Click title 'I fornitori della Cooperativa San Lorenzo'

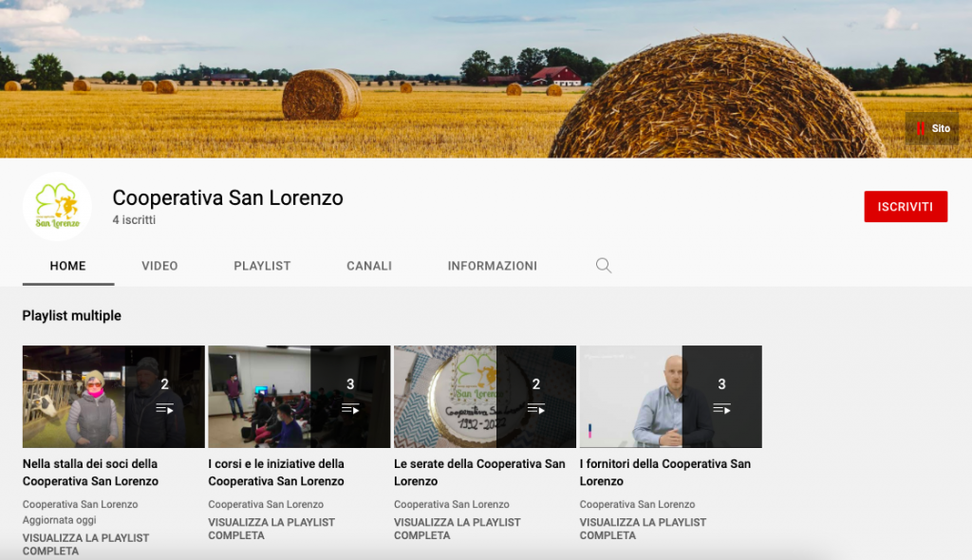click(665, 472)
